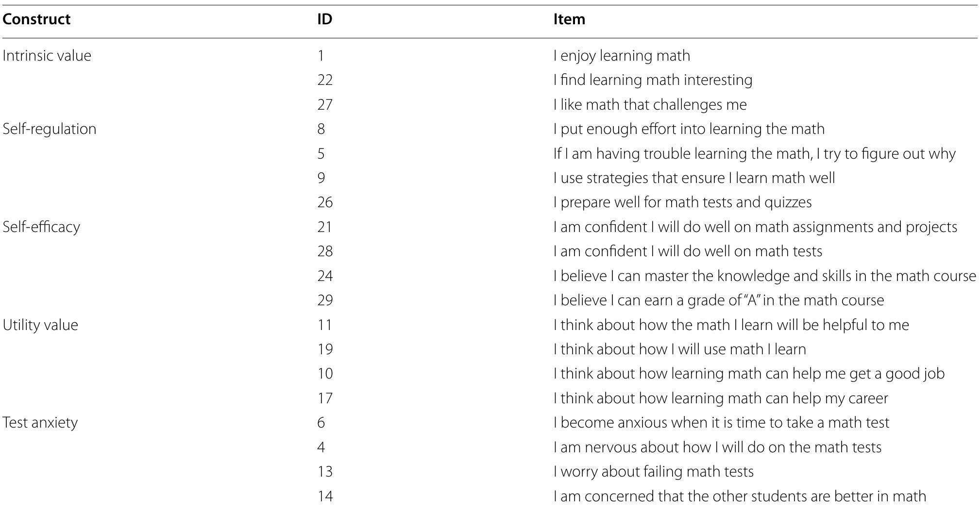
Task: Click ID number 26 in the table
Action: pos(325,202)
